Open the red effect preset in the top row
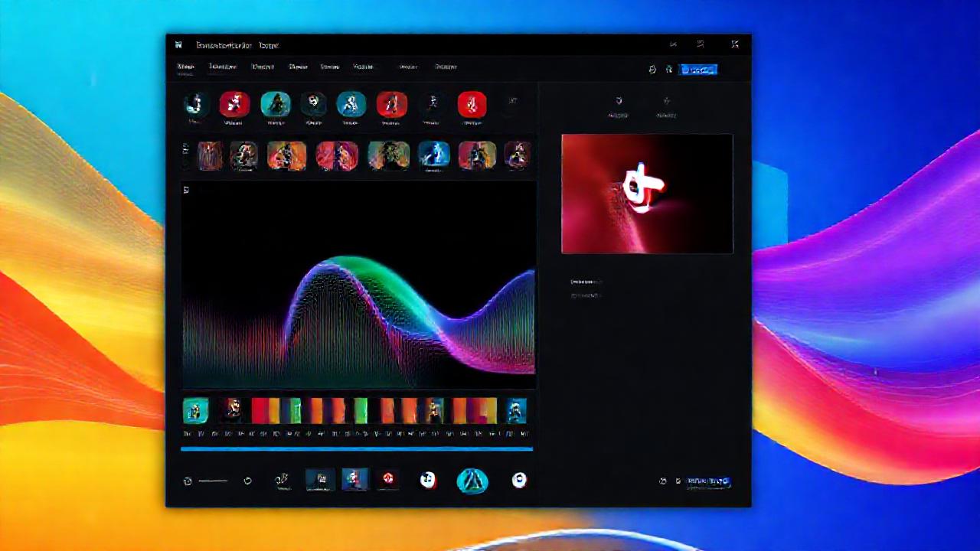 pyautogui.click(x=234, y=106)
